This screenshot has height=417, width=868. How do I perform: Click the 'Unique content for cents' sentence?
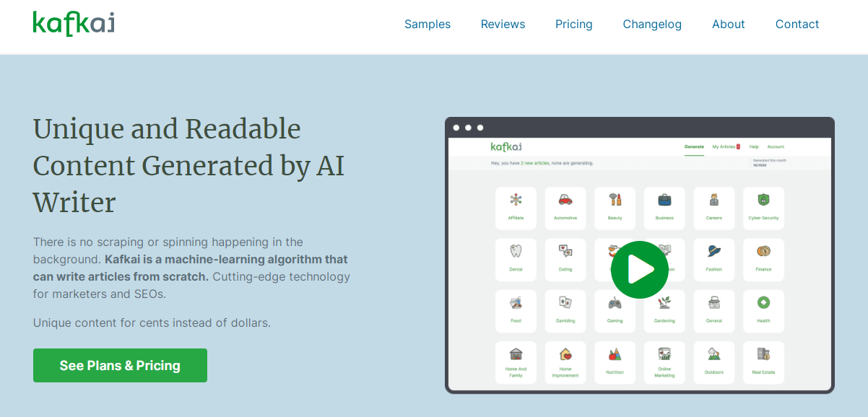pyautogui.click(x=152, y=322)
